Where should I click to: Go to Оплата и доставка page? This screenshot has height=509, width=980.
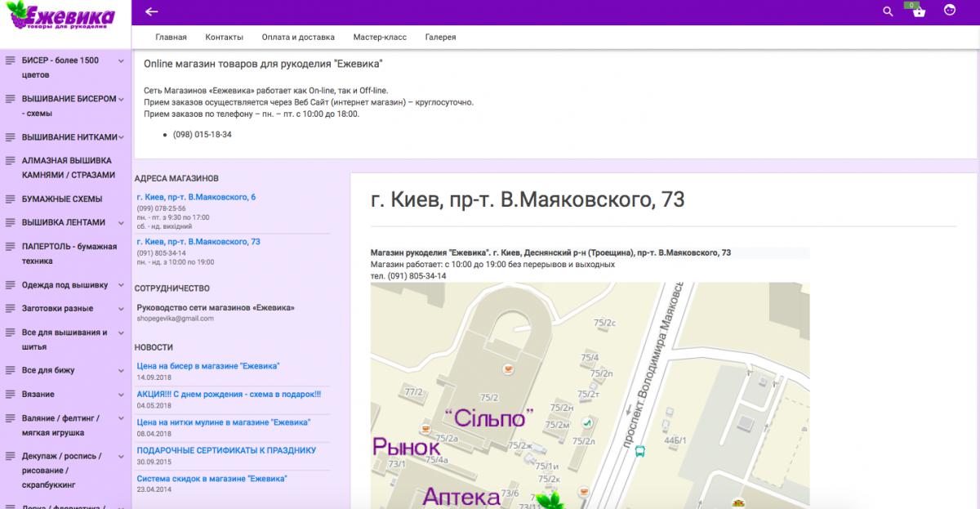(298, 38)
